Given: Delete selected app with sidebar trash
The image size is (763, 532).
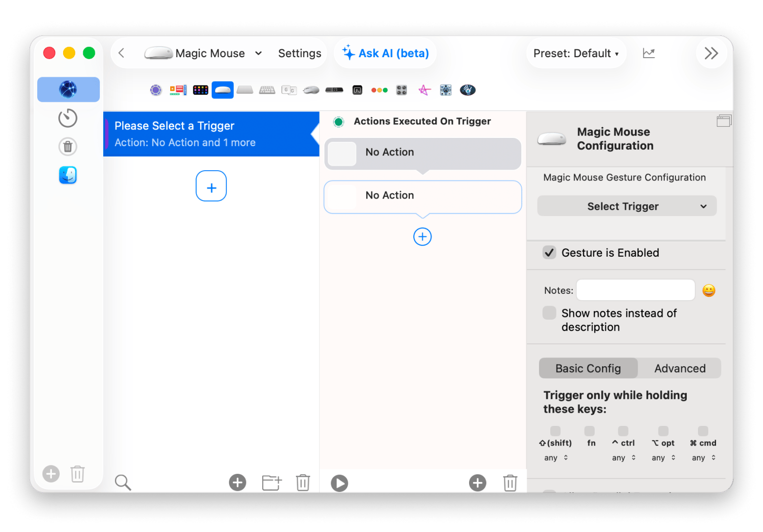Looking at the screenshot, I should pos(77,473).
